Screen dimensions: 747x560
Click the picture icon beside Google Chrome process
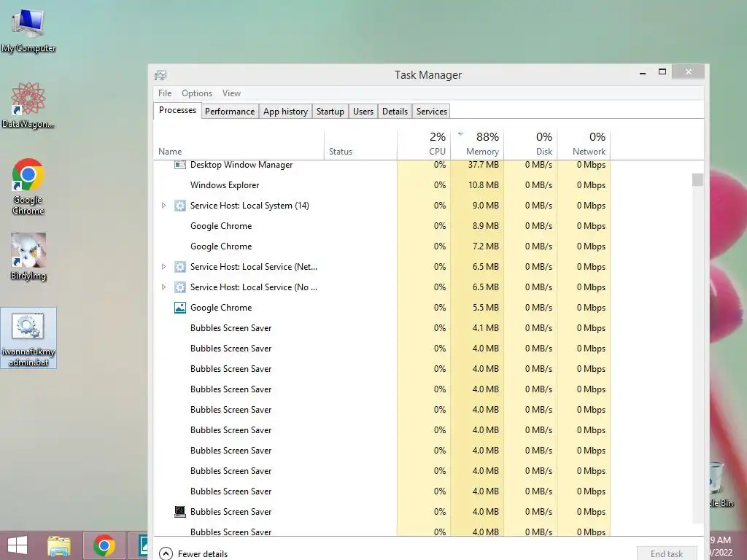tap(179, 308)
